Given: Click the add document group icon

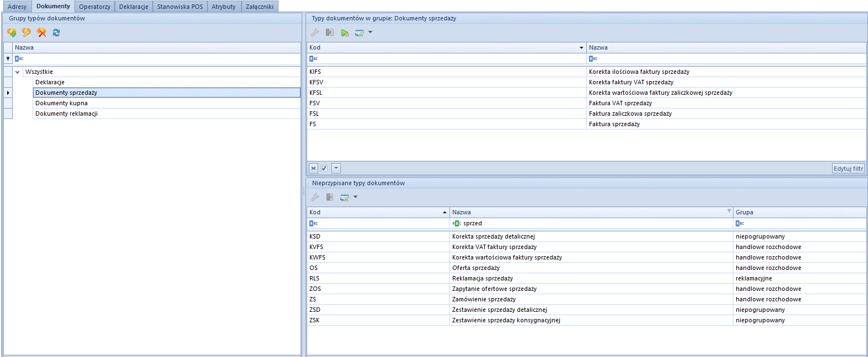Looking at the screenshot, I should [x=12, y=33].
